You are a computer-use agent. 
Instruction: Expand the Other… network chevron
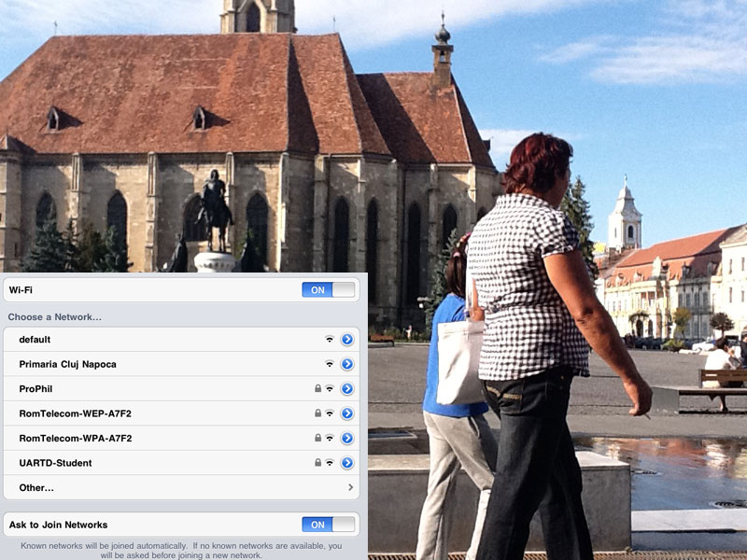pos(350,487)
